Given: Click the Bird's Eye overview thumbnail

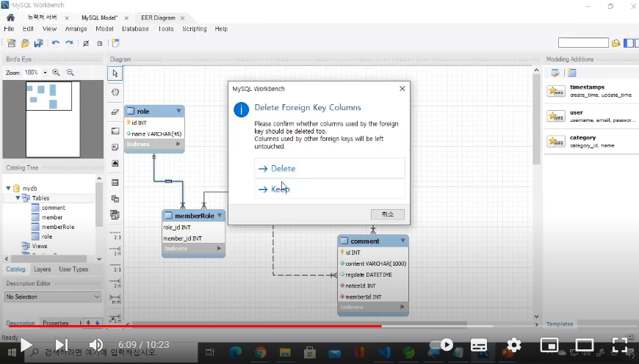Looking at the screenshot, I should coord(53,119).
